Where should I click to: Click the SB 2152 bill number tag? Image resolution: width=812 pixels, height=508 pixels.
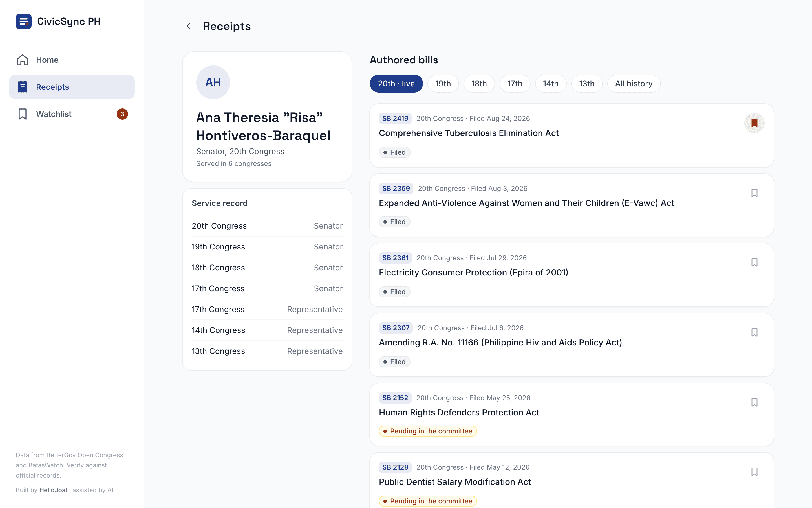click(395, 398)
